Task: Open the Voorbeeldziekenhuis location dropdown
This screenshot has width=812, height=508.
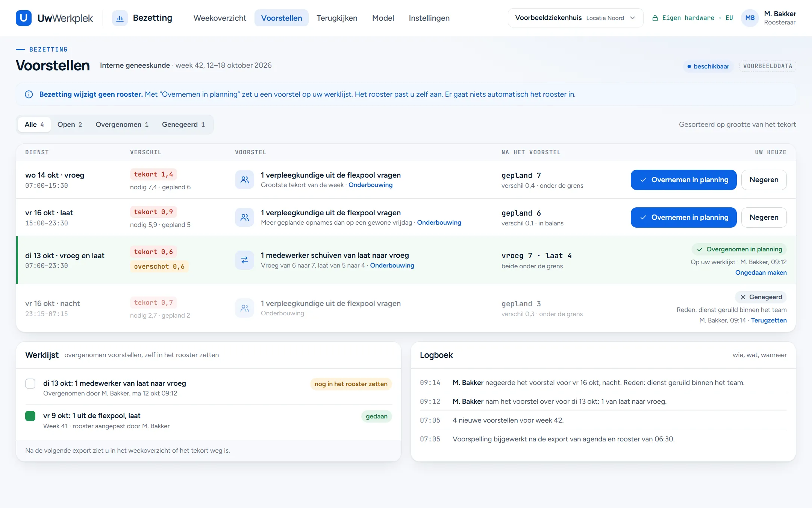Action: pos(576,18)
